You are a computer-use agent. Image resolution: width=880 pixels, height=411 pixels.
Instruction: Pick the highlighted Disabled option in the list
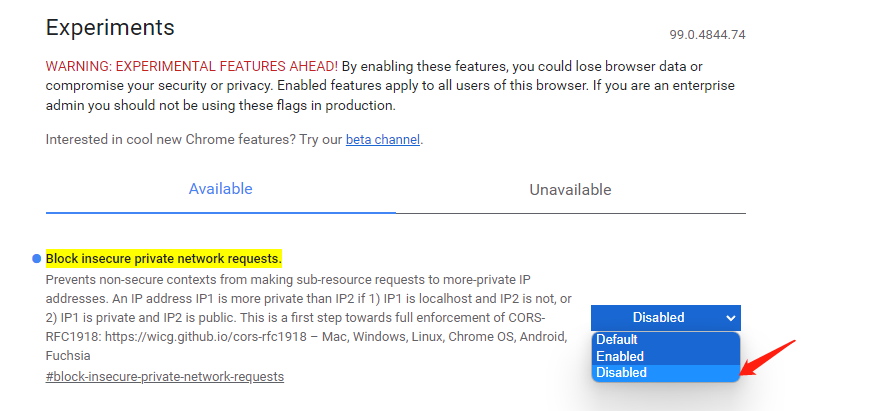click(x=666, y=373)
